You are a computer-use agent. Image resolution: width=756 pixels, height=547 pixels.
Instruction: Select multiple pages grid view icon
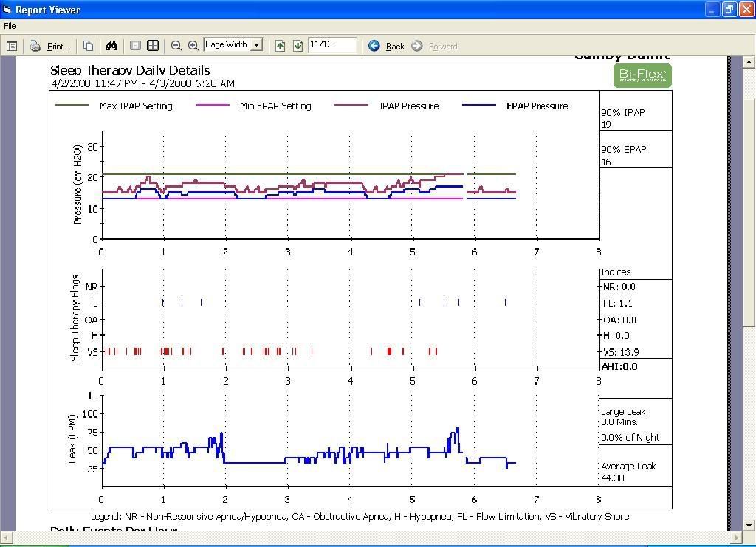pos(153,46)
